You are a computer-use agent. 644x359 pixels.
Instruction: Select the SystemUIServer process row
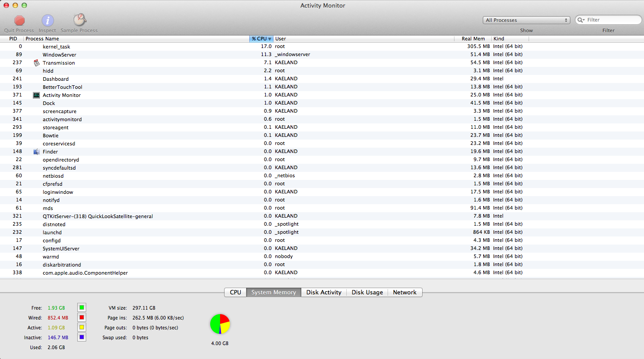[x=322, y=249]
